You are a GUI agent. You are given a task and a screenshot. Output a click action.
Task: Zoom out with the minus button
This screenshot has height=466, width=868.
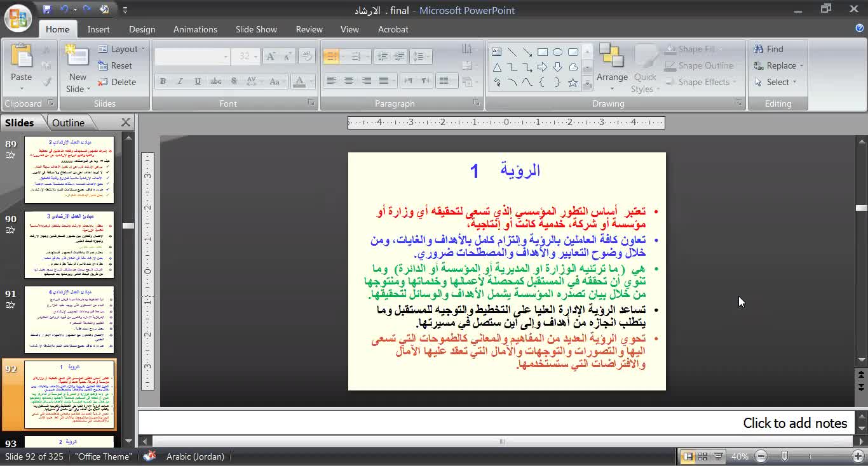[761, 456]
